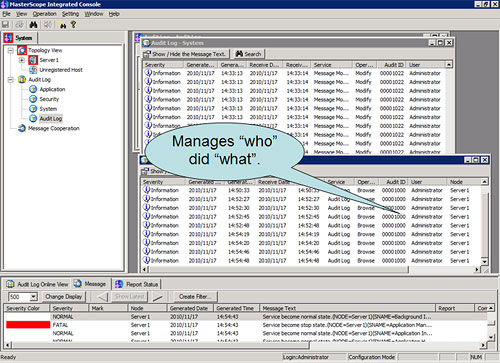Open the View menu

pos(21,14)
